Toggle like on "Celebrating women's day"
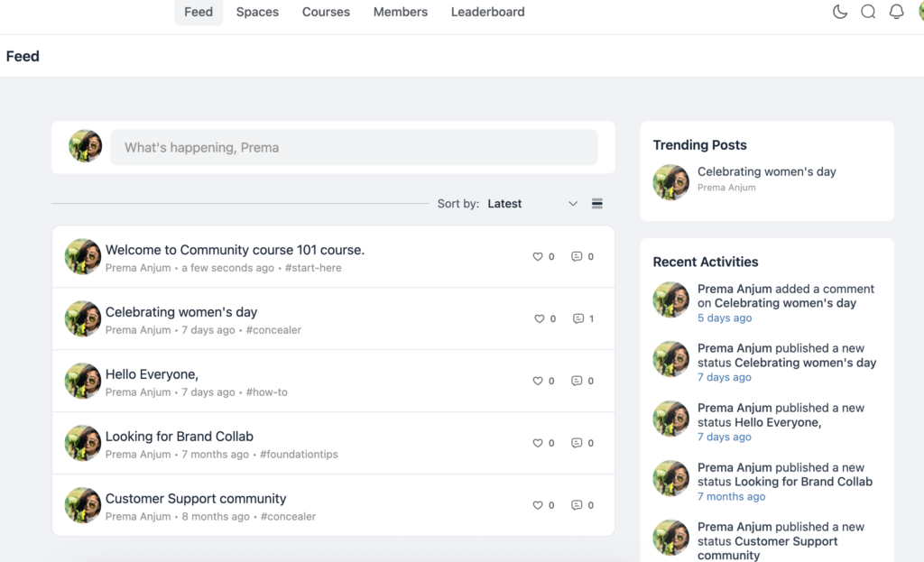The width and height of the screenshot is (924, 562). coord(537,318)
